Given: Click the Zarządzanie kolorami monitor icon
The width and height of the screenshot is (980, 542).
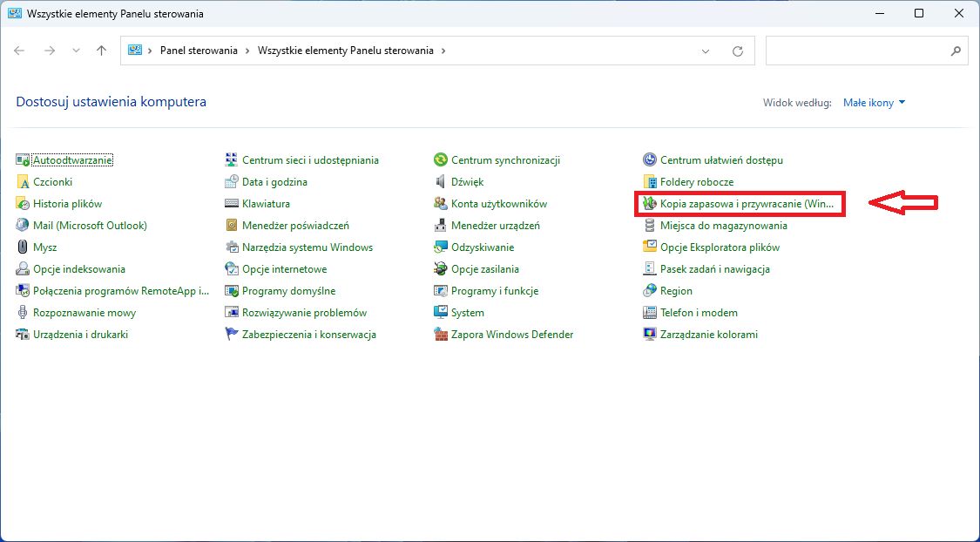Looking at the screenshot, I should click(x=650, y=335).
